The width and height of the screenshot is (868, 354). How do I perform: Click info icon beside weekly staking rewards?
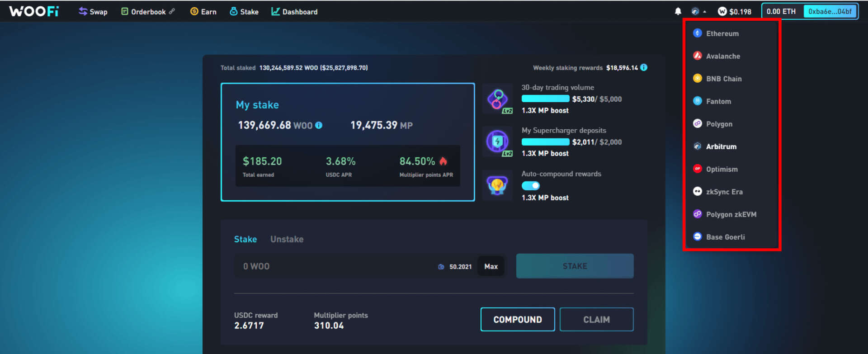[644, 67]
